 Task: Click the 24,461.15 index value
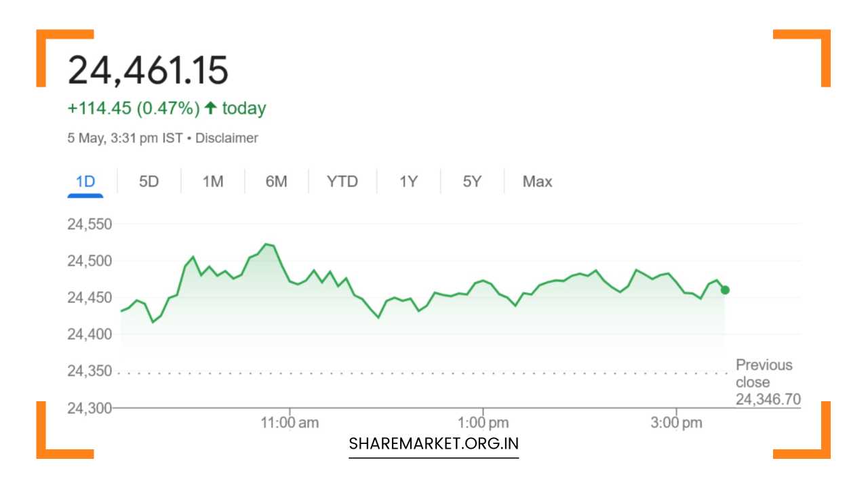pos(148,70)
